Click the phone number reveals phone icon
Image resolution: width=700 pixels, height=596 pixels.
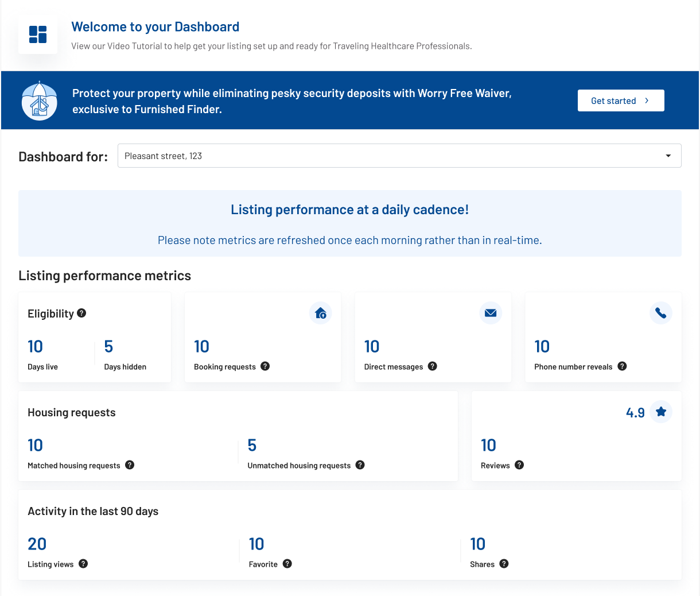point(661,313)
